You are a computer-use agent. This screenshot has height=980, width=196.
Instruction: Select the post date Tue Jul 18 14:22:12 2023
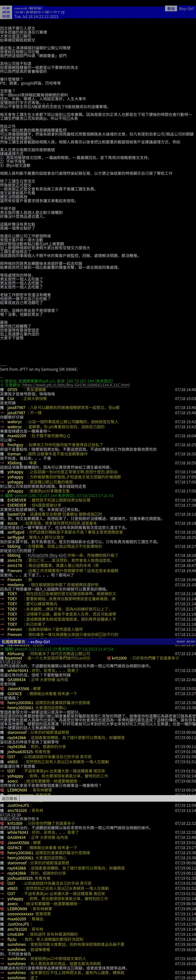click(x=36, y=16)
